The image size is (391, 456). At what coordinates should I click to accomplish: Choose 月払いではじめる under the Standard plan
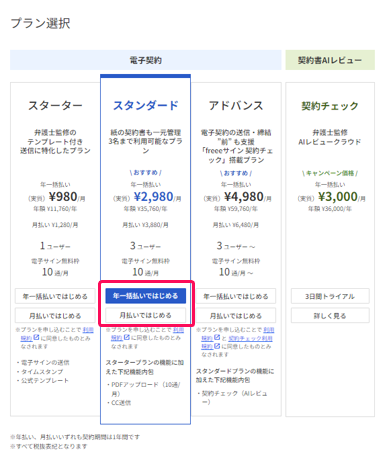coord(146,315)
